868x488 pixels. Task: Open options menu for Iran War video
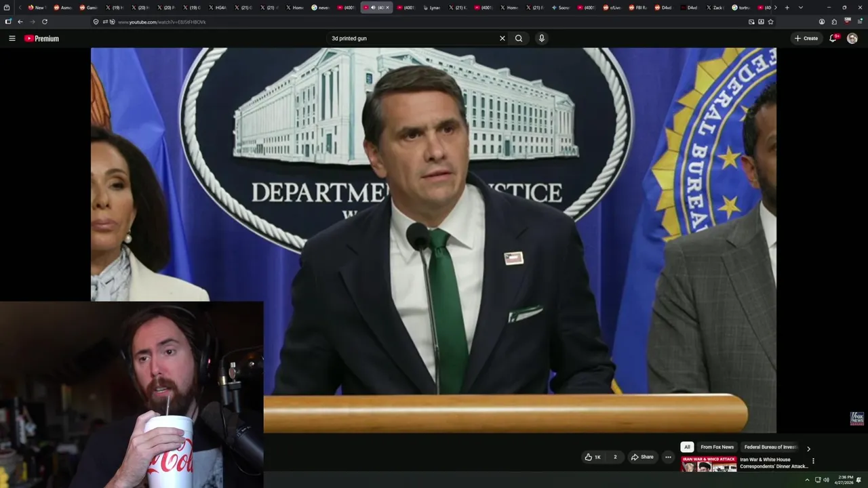(813, 461)
